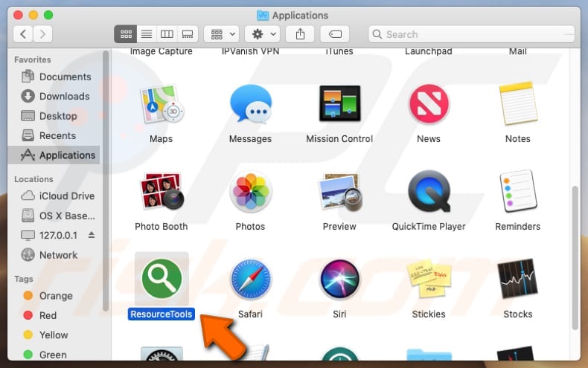Viewport: 588px width, 368px height.
Task: Open QuickTime Player app icon
Action: point(429,192)
